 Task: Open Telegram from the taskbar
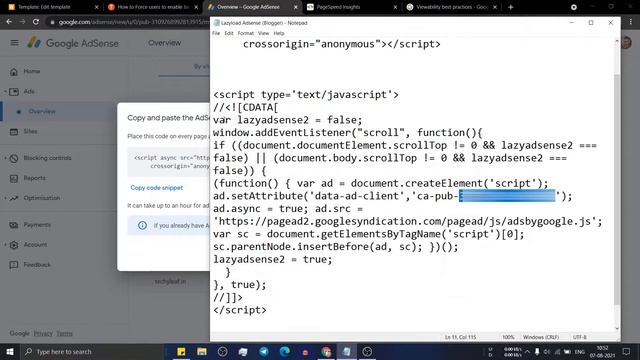264,351
